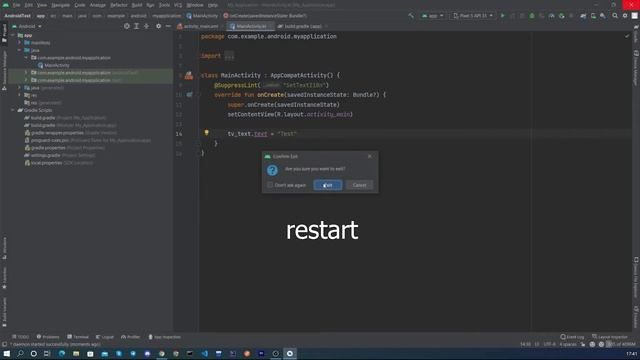Hide the Project panel with minus icon
The height and width of the screenshot is (360, 640).
click(168, 26)
